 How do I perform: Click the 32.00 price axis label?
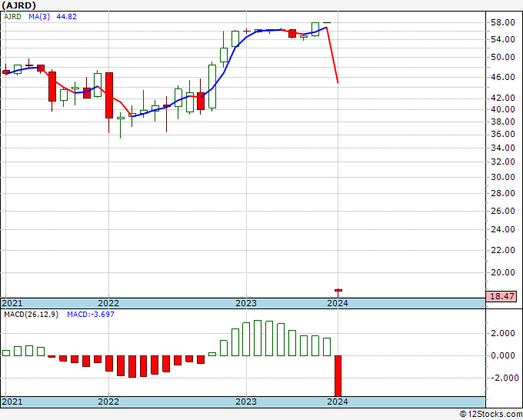click(x=503, y=162)
